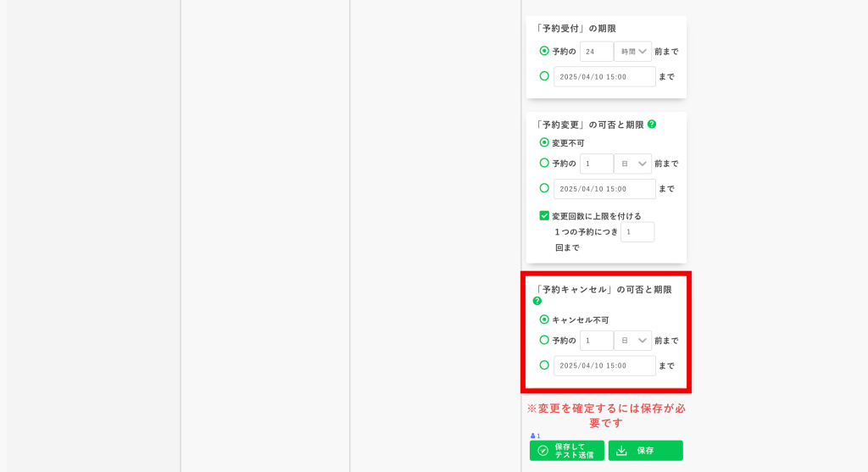Click the date field under 予約変更
The width and height of the screenshot is (868, 472).
coord(604,189)
